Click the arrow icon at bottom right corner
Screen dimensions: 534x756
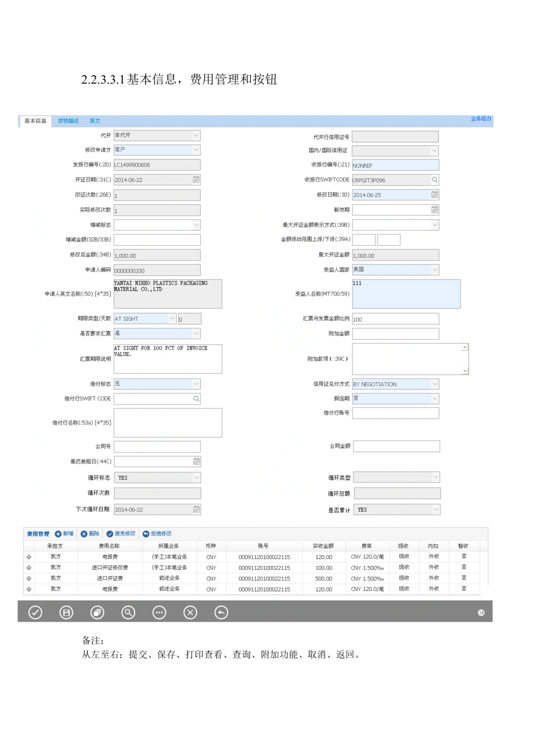pos(481,612)
